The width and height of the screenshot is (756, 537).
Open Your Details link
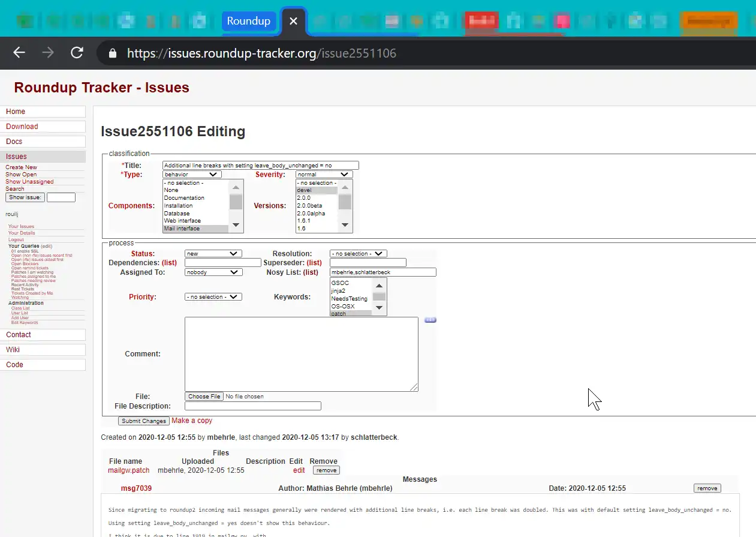[x=22, y=233]
